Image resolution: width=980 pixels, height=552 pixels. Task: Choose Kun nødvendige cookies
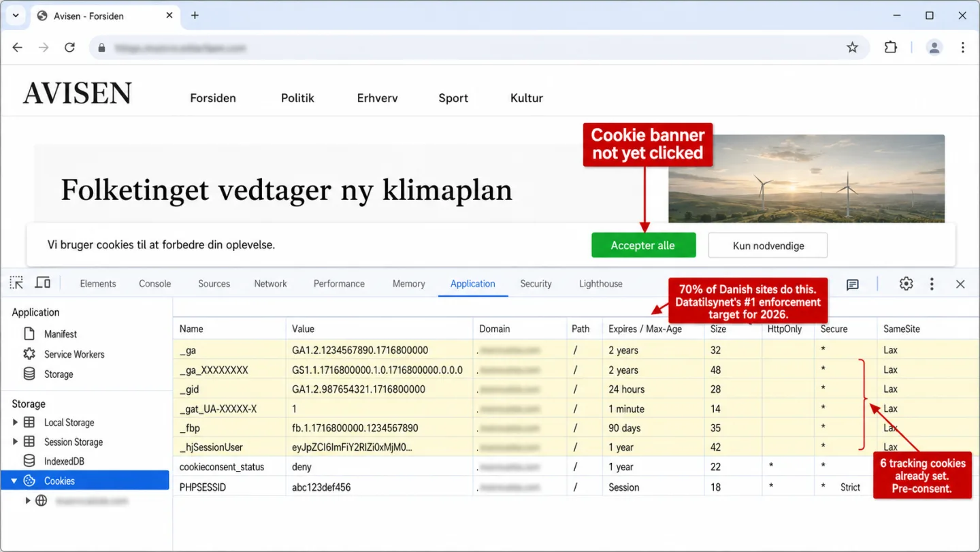768,246
